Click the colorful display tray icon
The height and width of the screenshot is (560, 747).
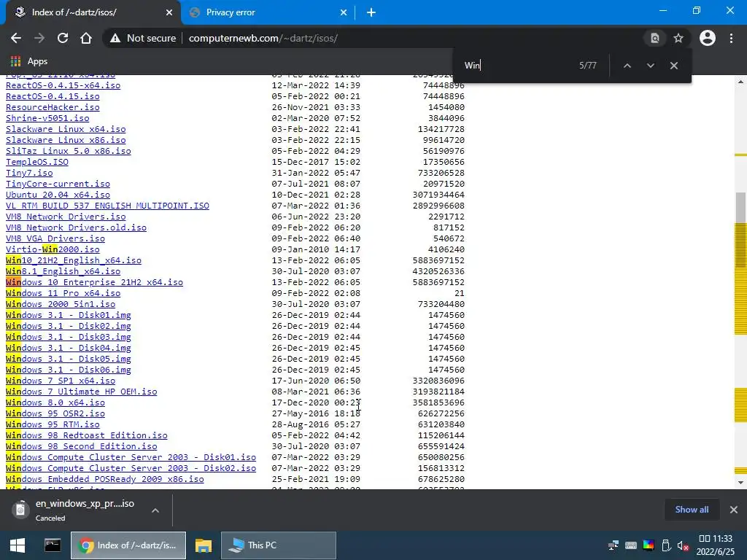649,545
